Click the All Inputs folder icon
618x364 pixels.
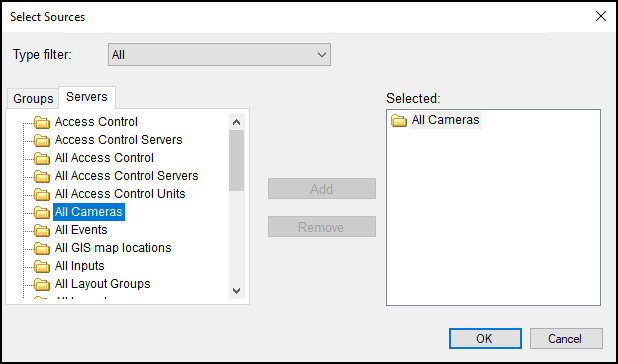(42, 266)
